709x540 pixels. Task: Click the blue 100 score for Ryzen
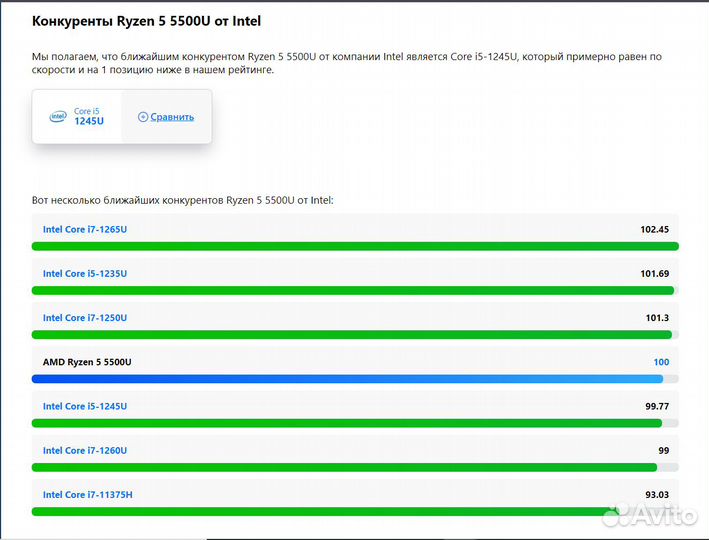tap(661, 362)
